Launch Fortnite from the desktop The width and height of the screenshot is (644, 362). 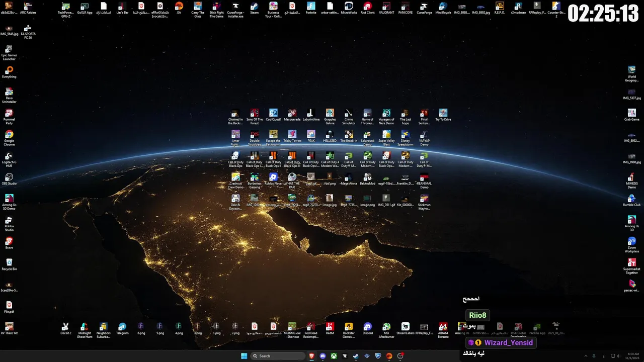311,9
